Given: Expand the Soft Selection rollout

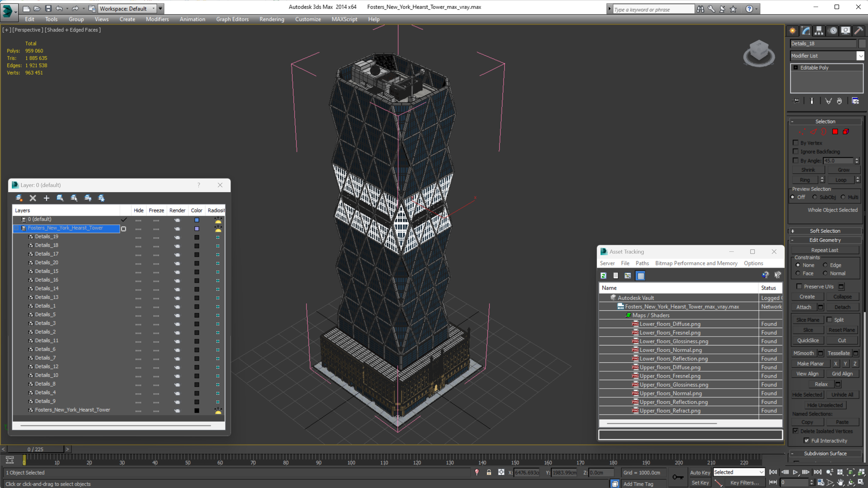Looking at the screenshot, I should coord(824,231).
